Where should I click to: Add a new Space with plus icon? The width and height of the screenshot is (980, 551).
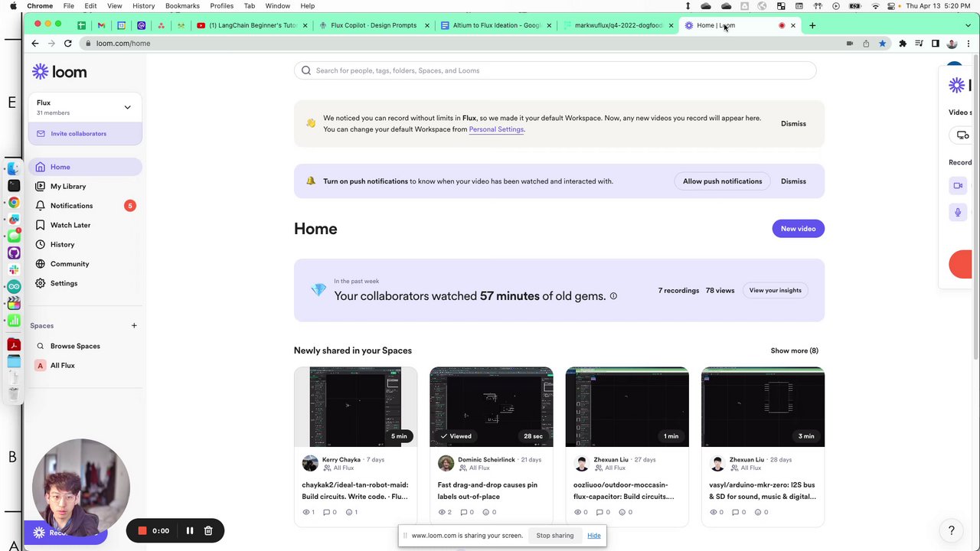click(x=134, y=326)
